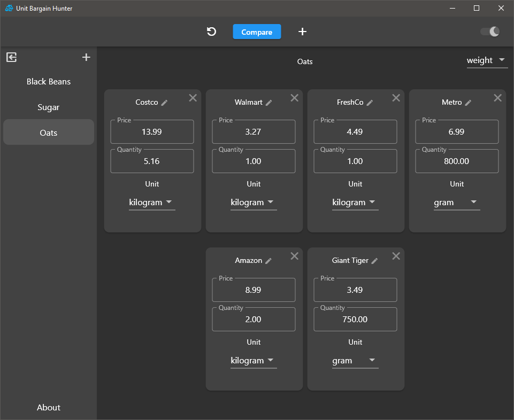Click the Amazon store name label
This screenshot has width=514, height=420.
click(x=249, y=260)
